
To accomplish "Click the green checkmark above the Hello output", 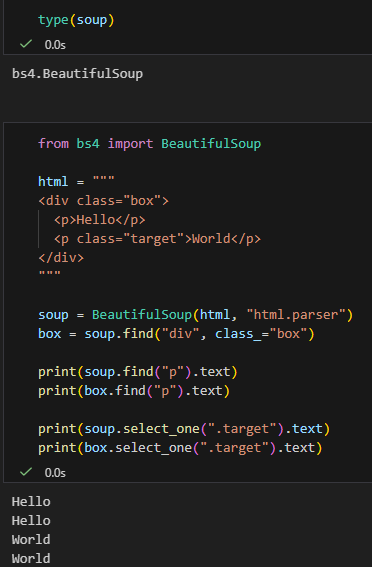I will [x=26, y=472].
